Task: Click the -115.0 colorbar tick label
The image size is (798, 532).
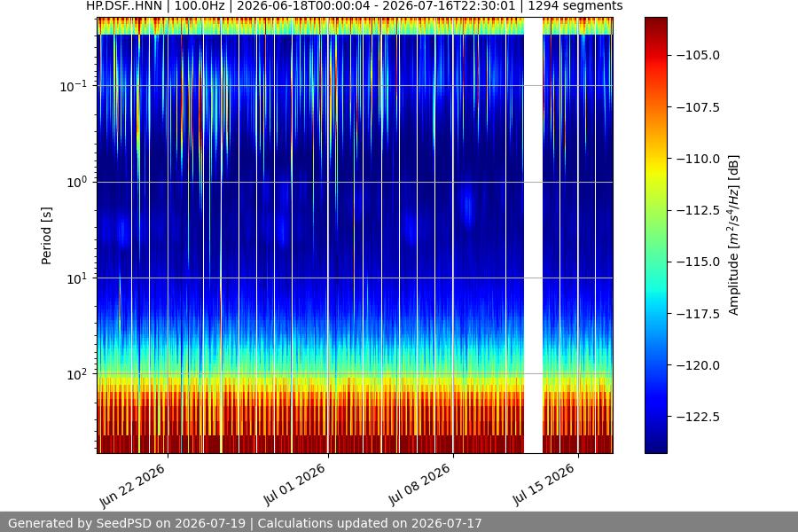Action: pyautogui.click(x=699, y=262)
